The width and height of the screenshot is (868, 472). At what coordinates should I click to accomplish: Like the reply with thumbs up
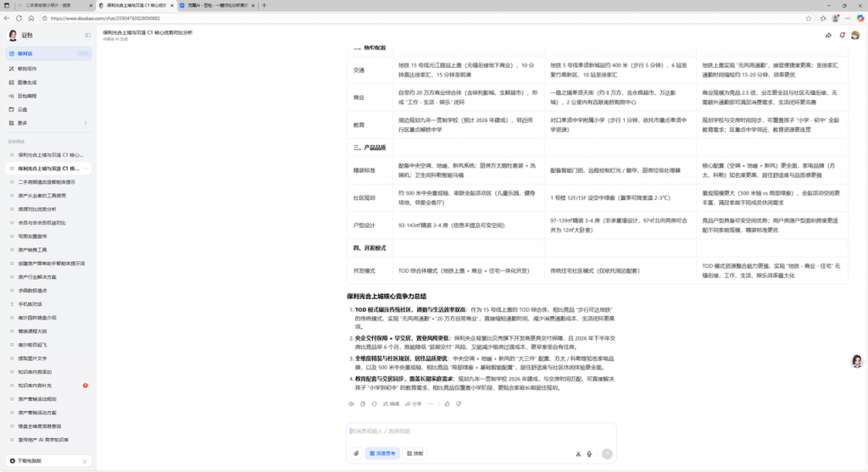pos(448,404)
